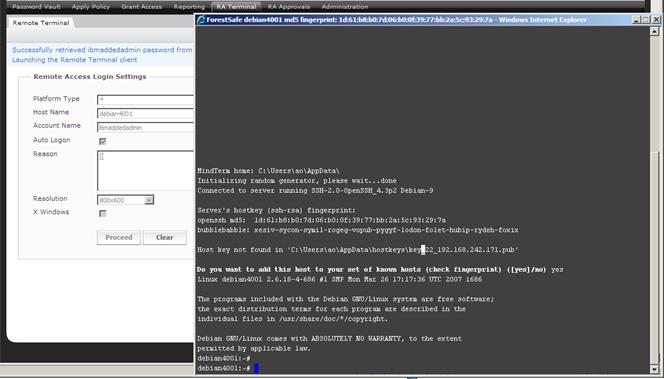Open the Grant Access tab
The height and width of the screenshot is (379, 664).
tap(141, 7)
